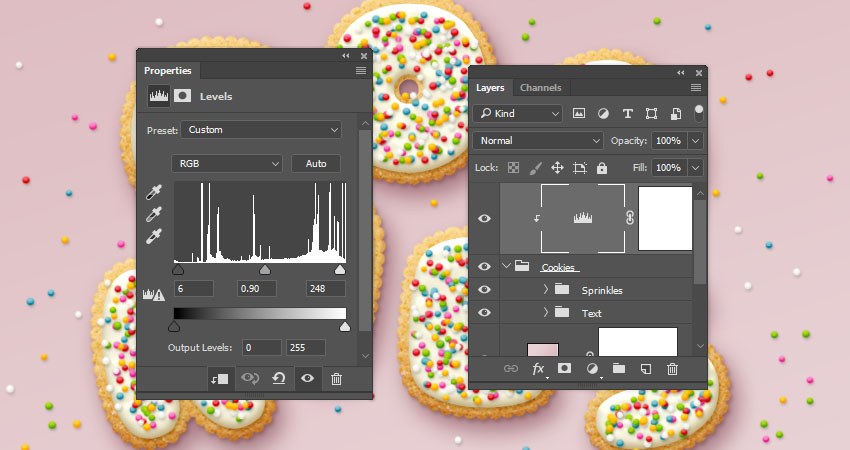Click the layer mask icon in Properties
Viewport: 850px width, 450px height.
click(x=183, y=96)
